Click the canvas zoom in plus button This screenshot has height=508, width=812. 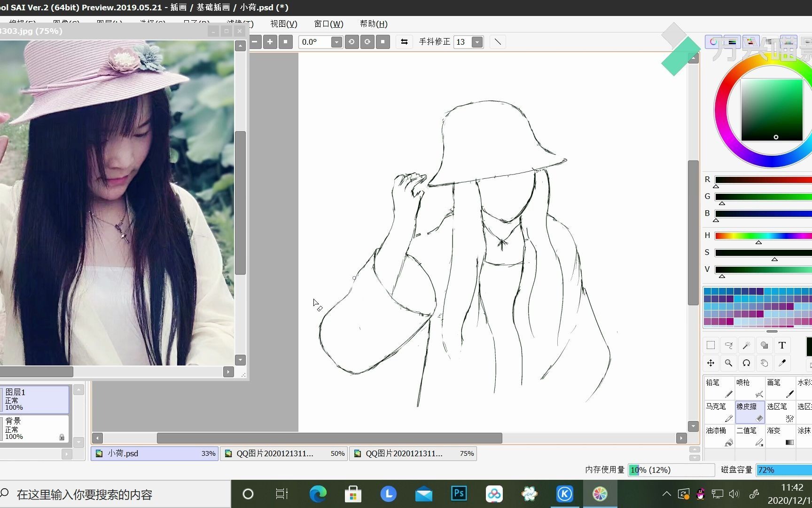click(x=270, y=42)
